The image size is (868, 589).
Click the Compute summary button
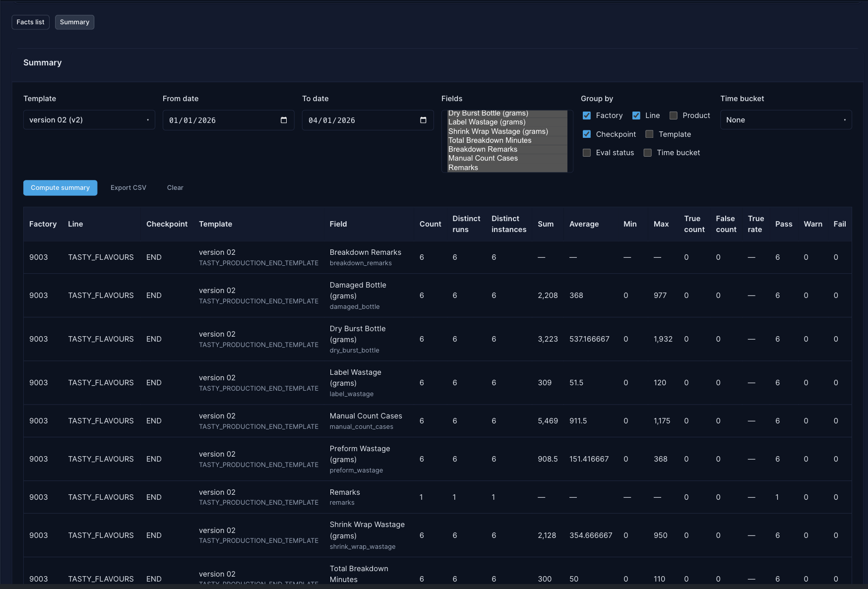60,188
